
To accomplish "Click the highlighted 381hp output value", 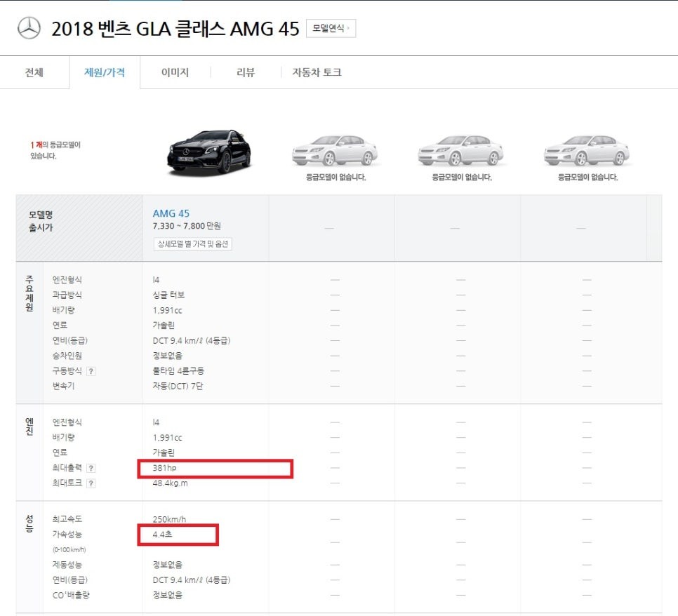I will [x=164, y=467].
